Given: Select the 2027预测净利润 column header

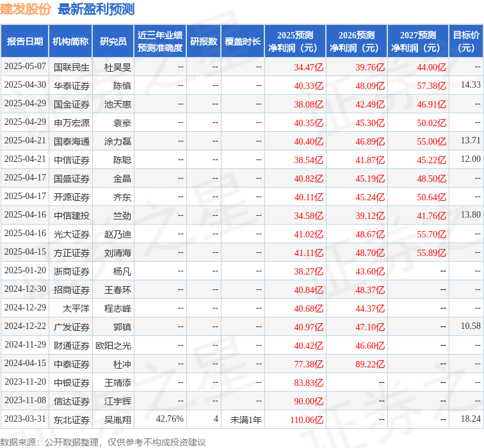Looking at the screenshot, I should (418, 42).
